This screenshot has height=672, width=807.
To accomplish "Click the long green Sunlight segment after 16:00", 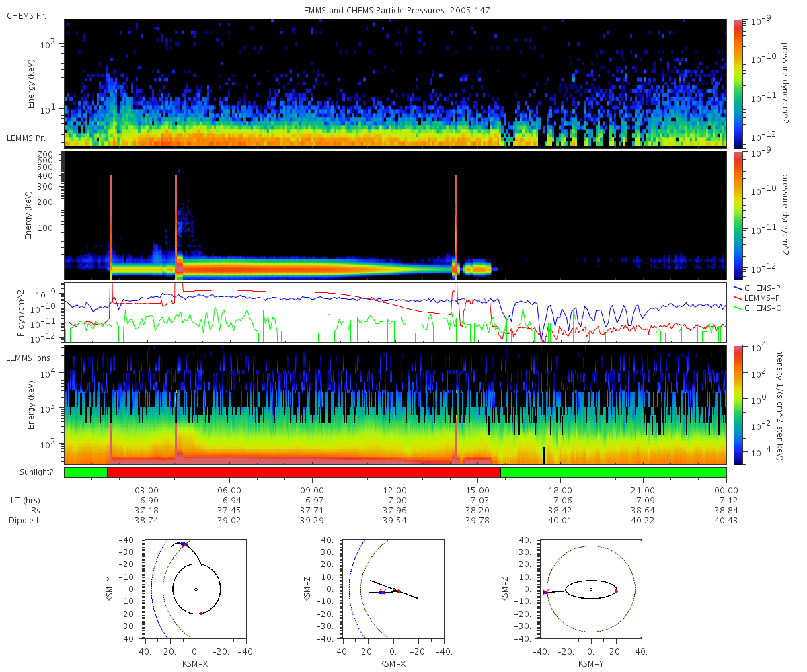I will tap(613, 472).
